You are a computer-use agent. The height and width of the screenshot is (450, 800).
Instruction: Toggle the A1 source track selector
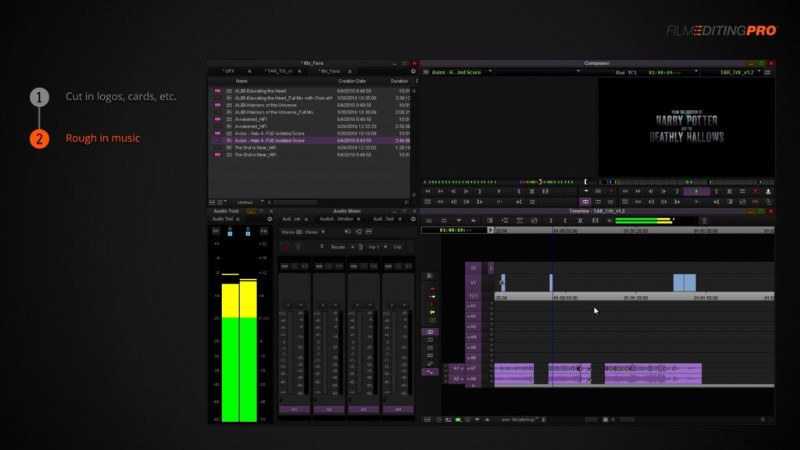coord(455,368)
